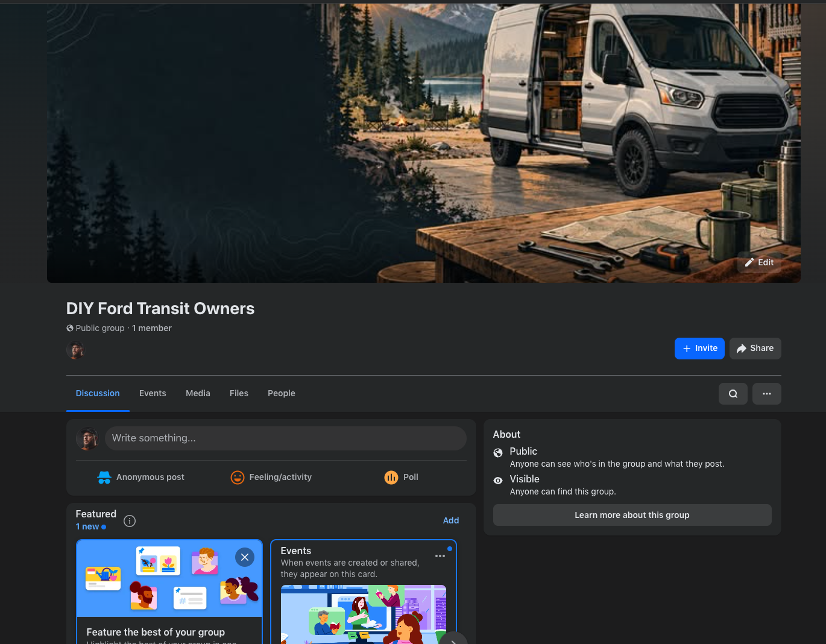The height and width of the screenshot is (644, 826).
Task: Click your profile picture beside the post box
Action: click(x=87, y=438)
